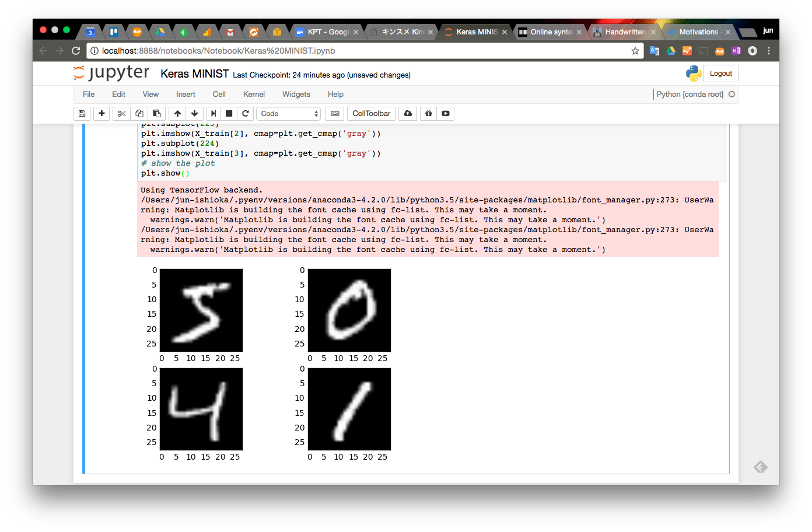The height and width of the screenshot is (532, 812).
Task: Restart the kernel with the circular arrow icon
Action: coord(246,114)
